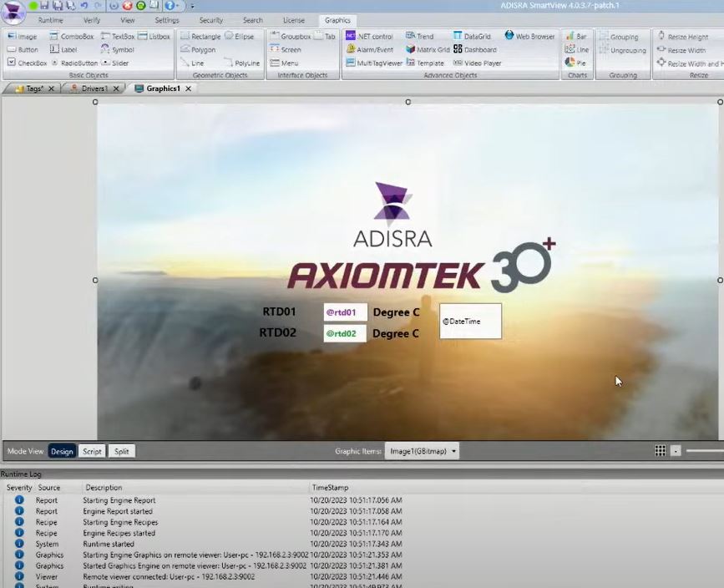724x588 pixels.
Task: Close the Graphics1 document tab
Action: coord(189,89)
